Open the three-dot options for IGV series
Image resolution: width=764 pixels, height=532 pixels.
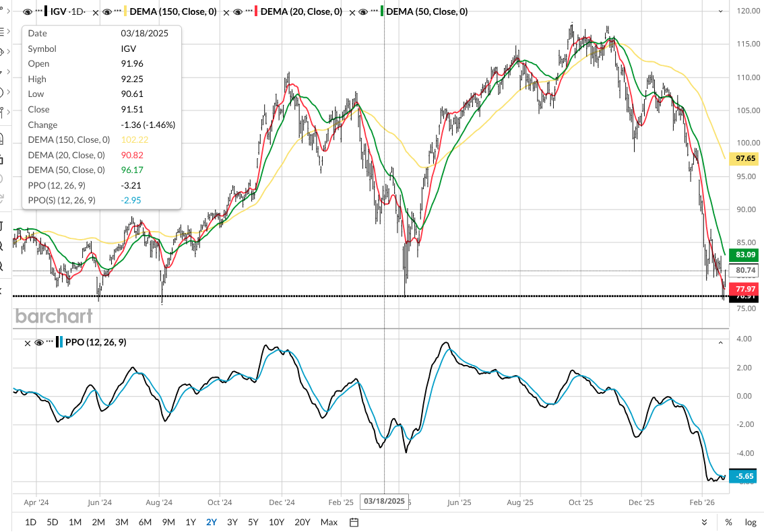tap(39, 11)
